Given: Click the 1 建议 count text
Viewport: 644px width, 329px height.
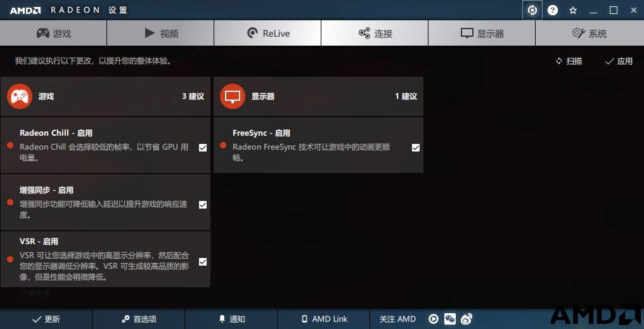Looking at the screenshot, I should click(406, 96).
